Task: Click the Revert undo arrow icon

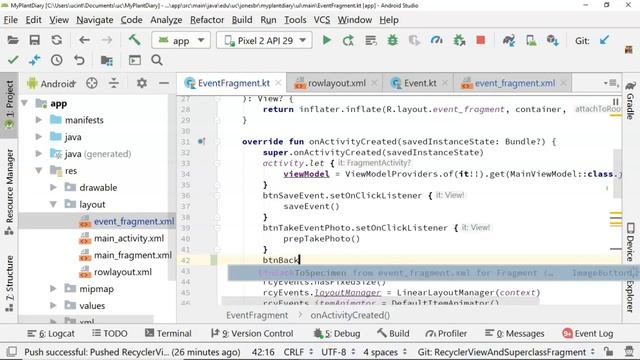Action: [79, 60]
